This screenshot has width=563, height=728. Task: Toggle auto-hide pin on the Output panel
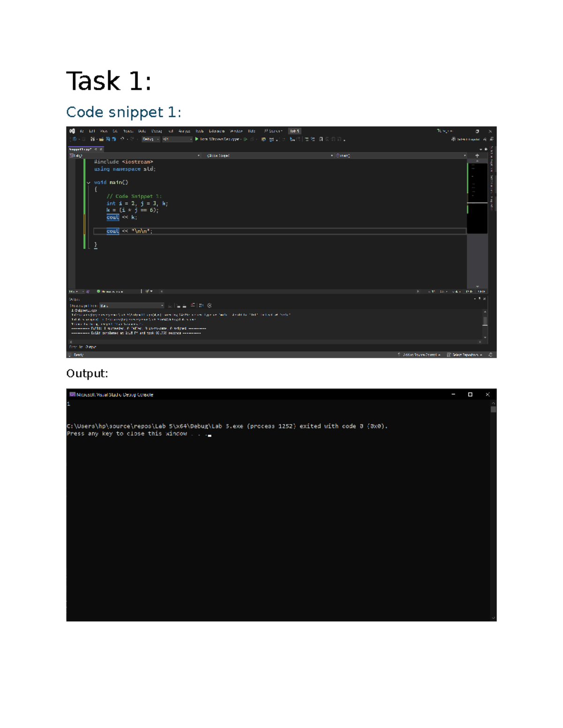pos(479,299)
